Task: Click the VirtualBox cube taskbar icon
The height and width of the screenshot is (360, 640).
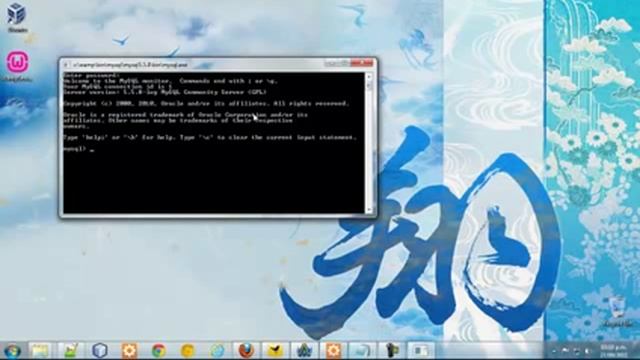Action: (100, 351)
